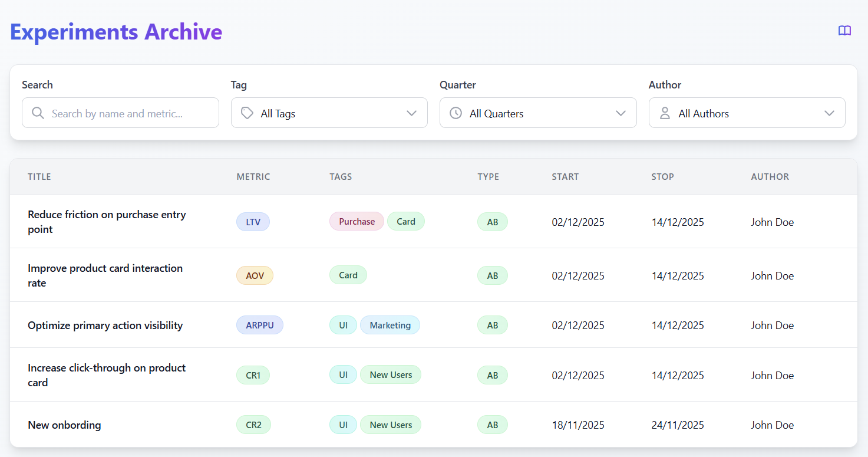868x457 pixels.
Task: Select the Purchase tag chip
Action: [357, 222]
